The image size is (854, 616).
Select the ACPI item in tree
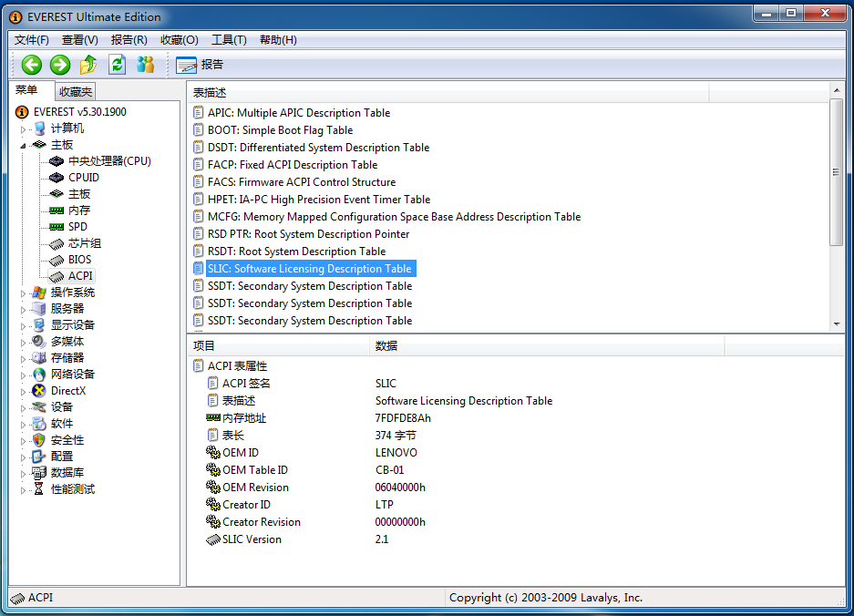pos(80,275)
